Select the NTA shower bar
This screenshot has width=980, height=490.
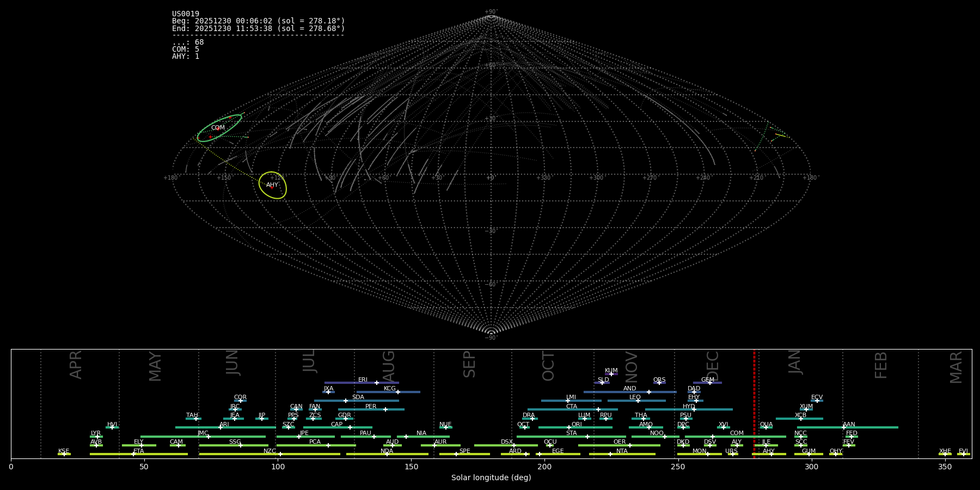(x=622, y=454)
